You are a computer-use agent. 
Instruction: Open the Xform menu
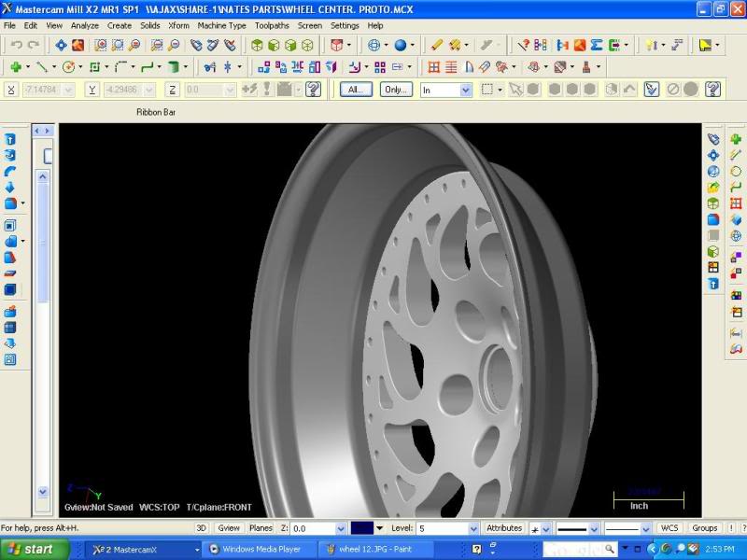pos(178,25)
